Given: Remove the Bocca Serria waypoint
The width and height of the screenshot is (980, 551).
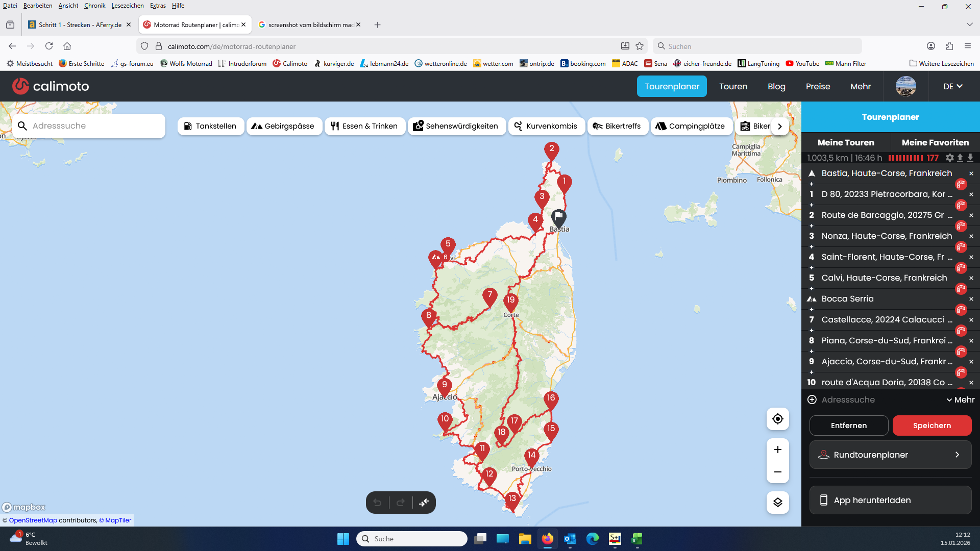Looking at the screenshot, I should (971, 299).
